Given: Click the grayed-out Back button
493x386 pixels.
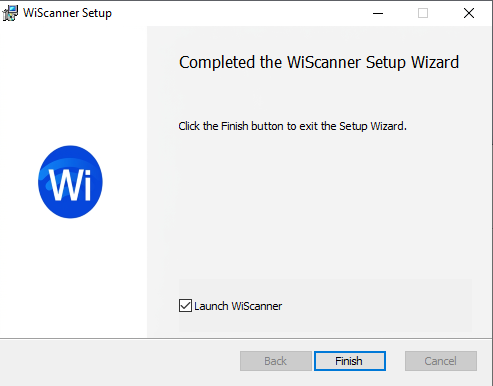Looking at the screenshot, I should point(276,361).
